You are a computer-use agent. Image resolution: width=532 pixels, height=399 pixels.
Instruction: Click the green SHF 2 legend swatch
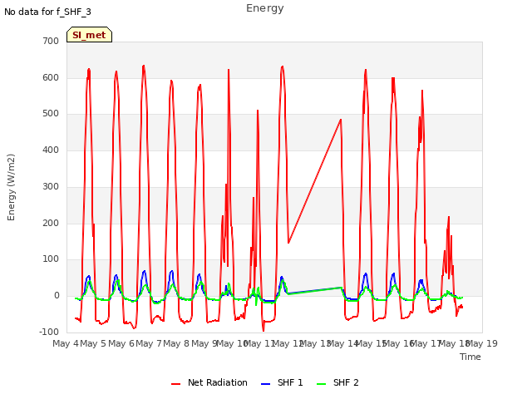point(321,384)
